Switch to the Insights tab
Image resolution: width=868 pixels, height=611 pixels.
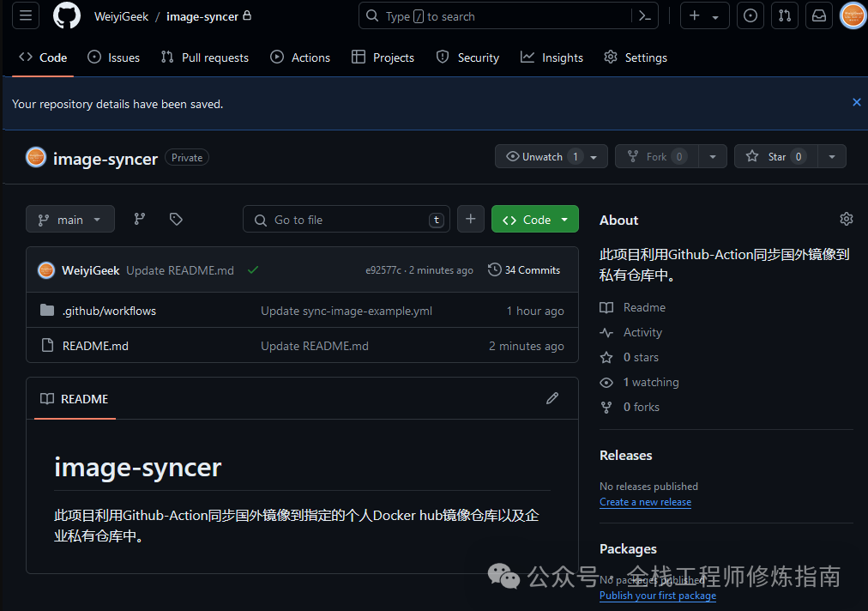click(552, 57)
